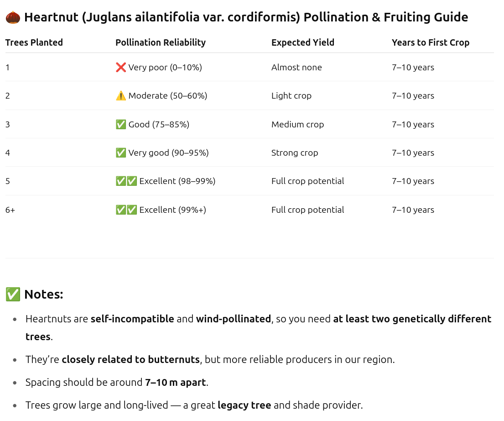This screenshot has width=504, height=421.
Task: Click the 7–10 m apart spacing text
Action: click(x=176, y=382)
